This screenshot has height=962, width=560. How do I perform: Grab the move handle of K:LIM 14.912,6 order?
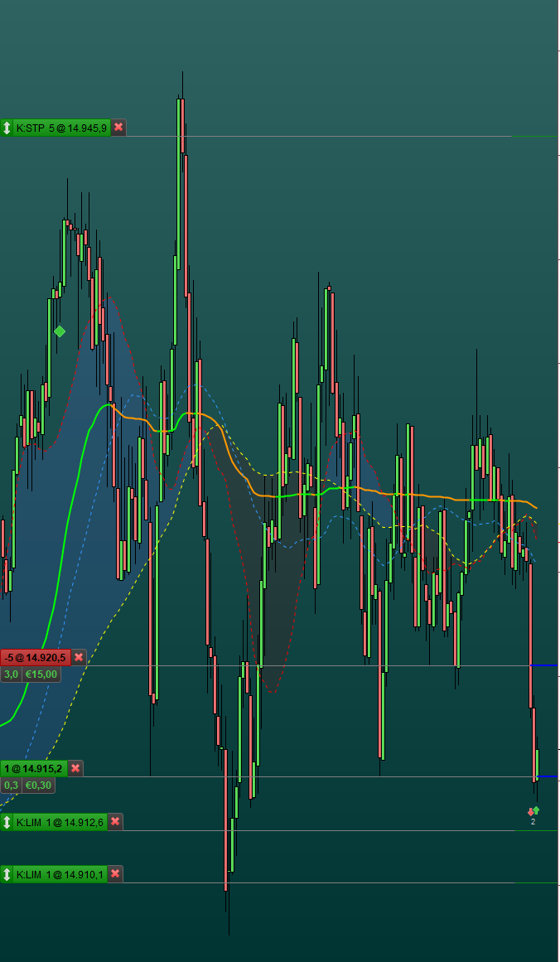tap(7, 821)
